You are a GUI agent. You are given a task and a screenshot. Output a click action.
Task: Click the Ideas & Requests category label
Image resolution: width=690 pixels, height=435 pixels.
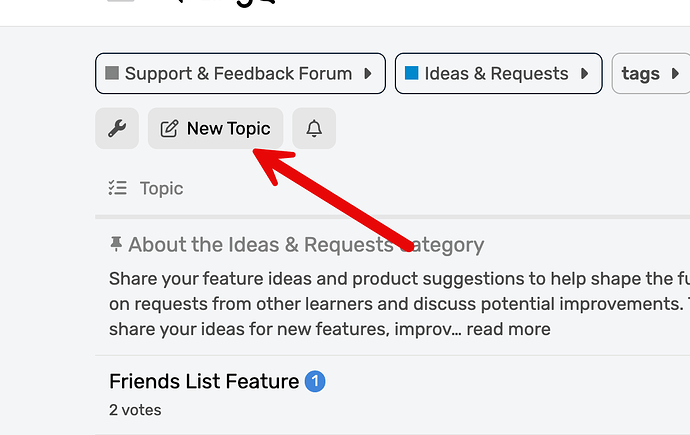click(x=496, y=73)
